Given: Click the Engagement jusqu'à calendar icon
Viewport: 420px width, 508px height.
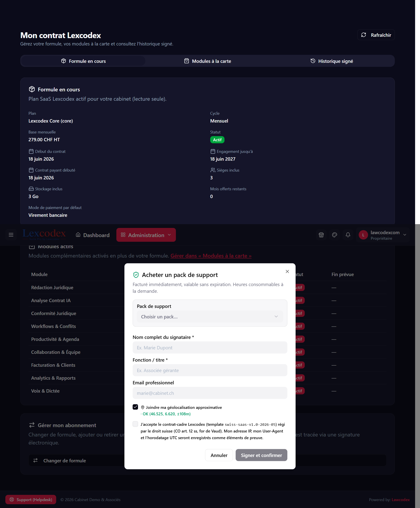Looking at the screenshot, I should [x=213, y=151].
